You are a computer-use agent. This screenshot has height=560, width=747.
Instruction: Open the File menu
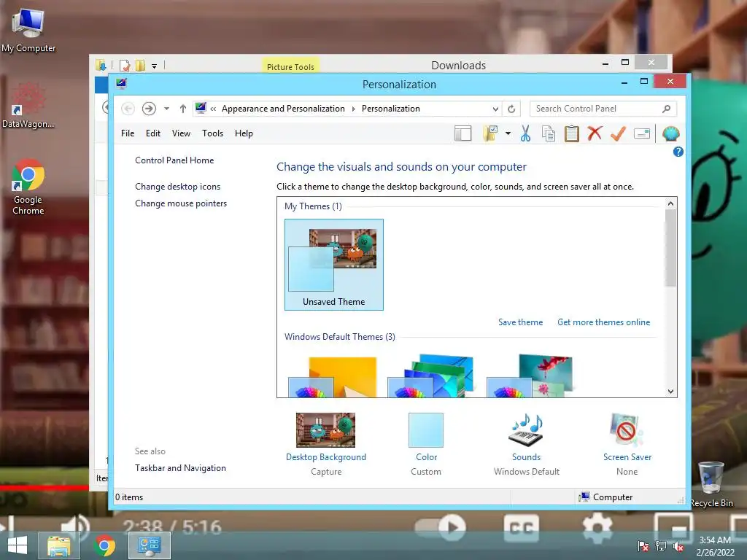(128, 133)
